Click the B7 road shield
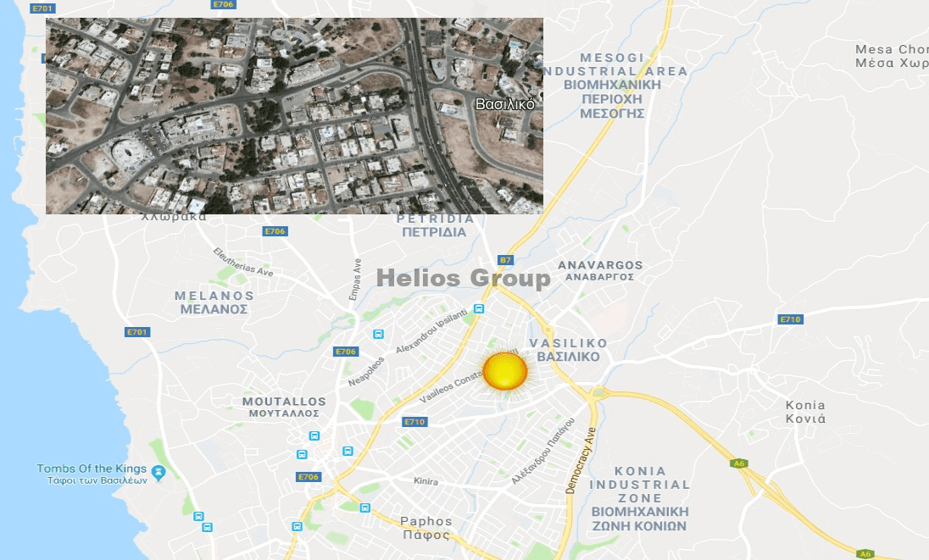The height and width of the screenshot is (560, 929). click(x=505, y=260)
